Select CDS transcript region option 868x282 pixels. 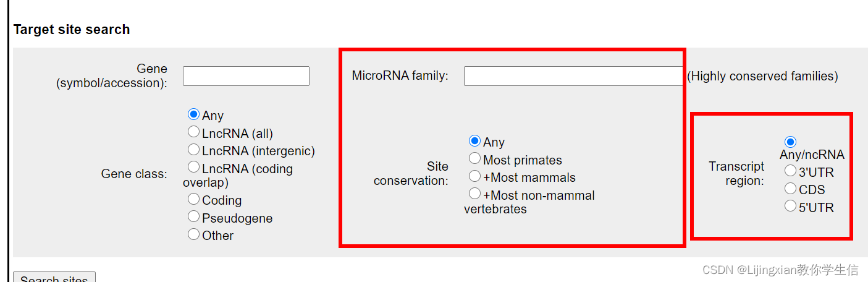coord(791,189)
